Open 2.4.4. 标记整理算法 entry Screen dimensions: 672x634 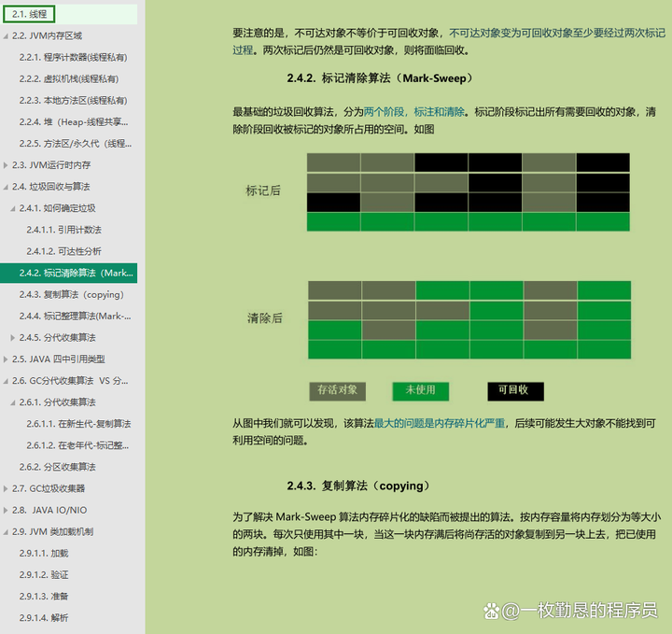point(75,316)
